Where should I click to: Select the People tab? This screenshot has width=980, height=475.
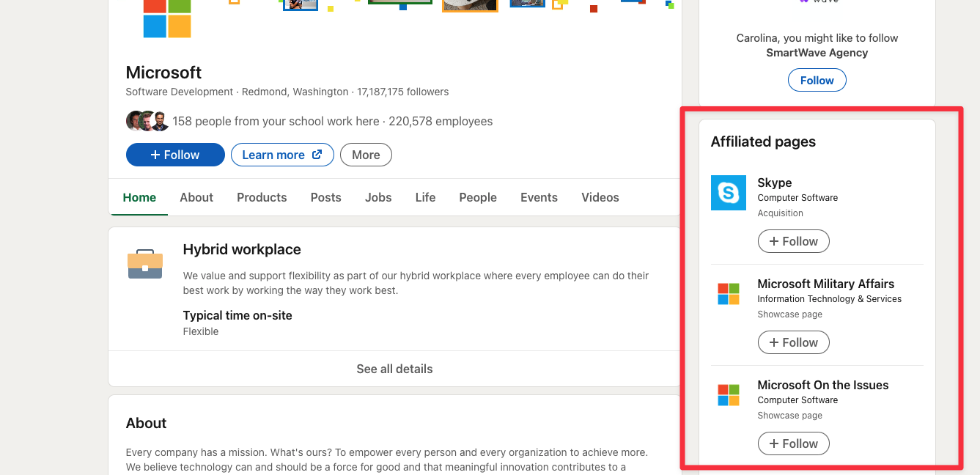pos(478,197)
